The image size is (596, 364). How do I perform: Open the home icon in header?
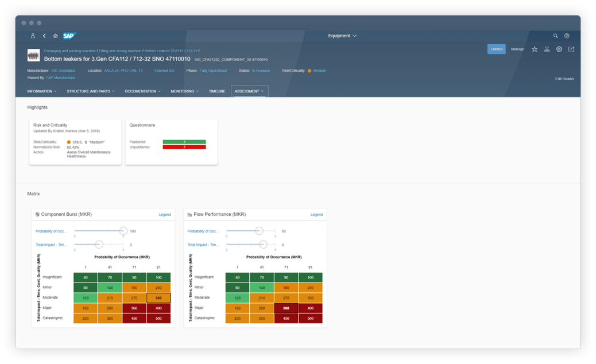[55, 36]
